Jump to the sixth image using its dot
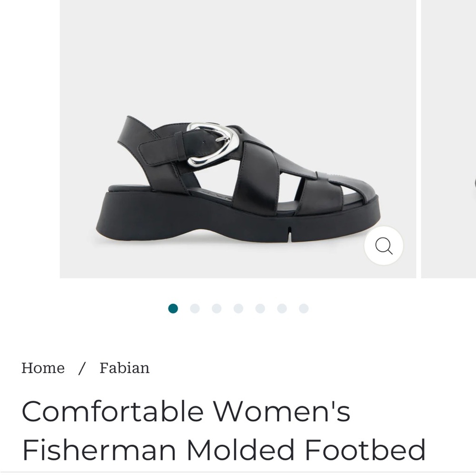 tap(281, 309)
